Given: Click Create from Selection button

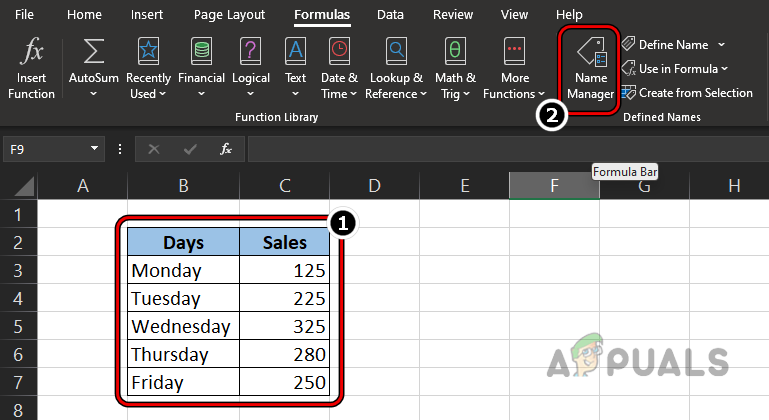Looking at the screenshot, I should [x=686, y=93].
